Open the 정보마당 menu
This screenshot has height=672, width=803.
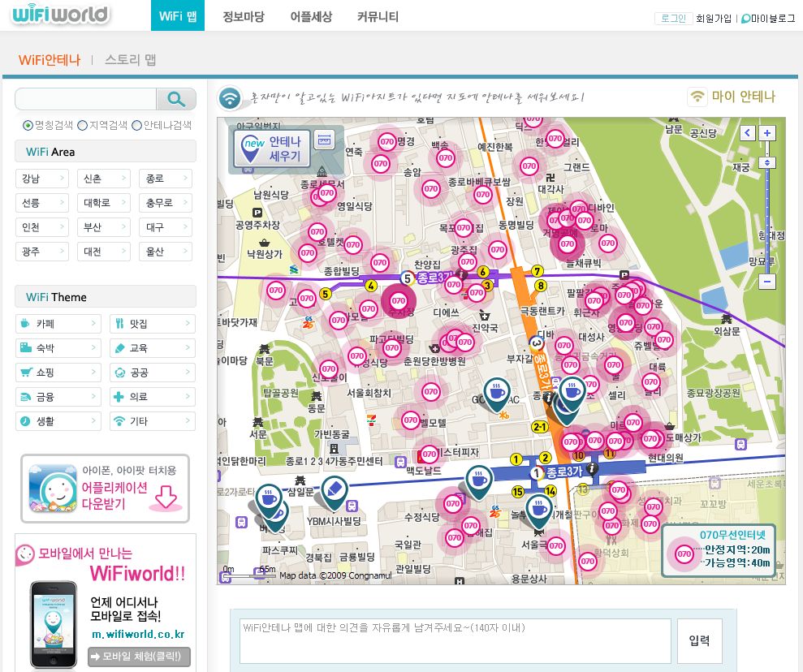(x=244, y=16)
